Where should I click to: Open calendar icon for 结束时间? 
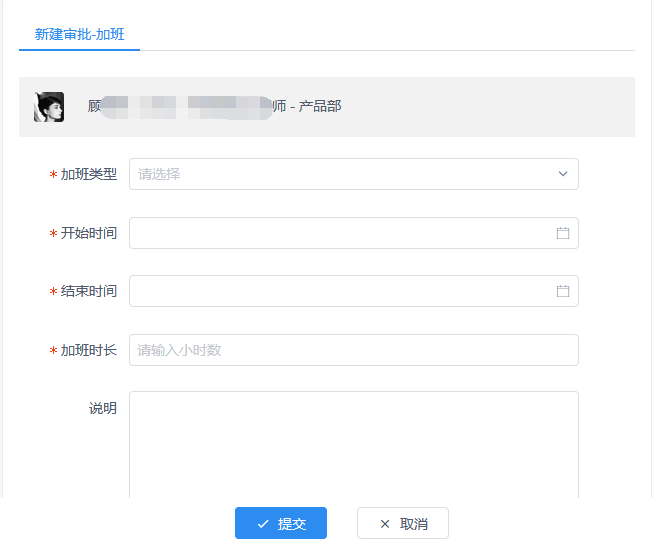pos(563,291)
